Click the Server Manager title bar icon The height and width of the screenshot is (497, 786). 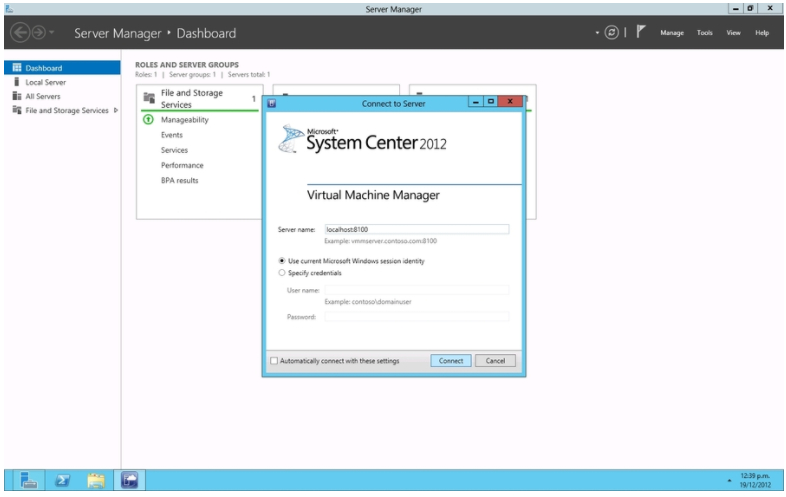click(x=9, y=9)
